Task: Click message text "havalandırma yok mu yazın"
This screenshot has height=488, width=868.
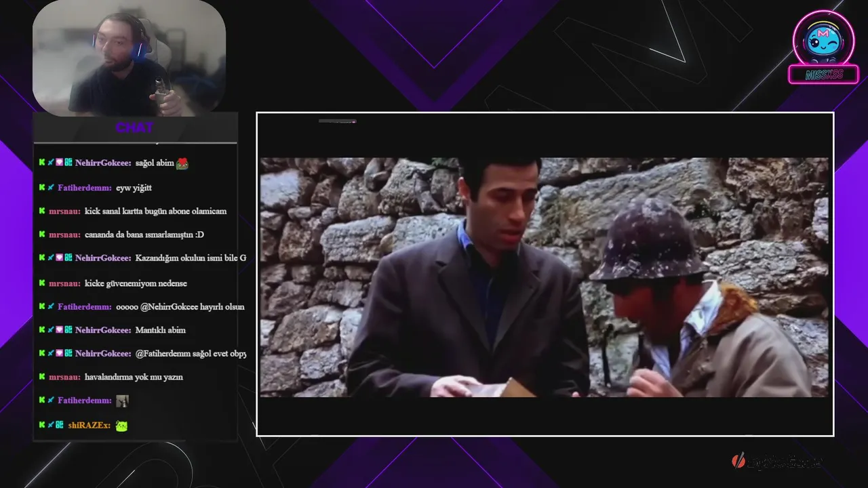Action: click(134, 377)
